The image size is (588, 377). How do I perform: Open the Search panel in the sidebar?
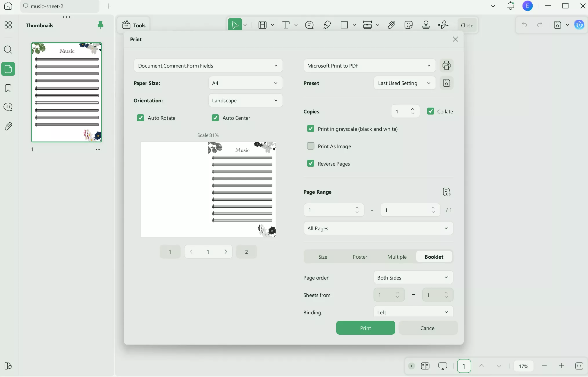(8, 50)
